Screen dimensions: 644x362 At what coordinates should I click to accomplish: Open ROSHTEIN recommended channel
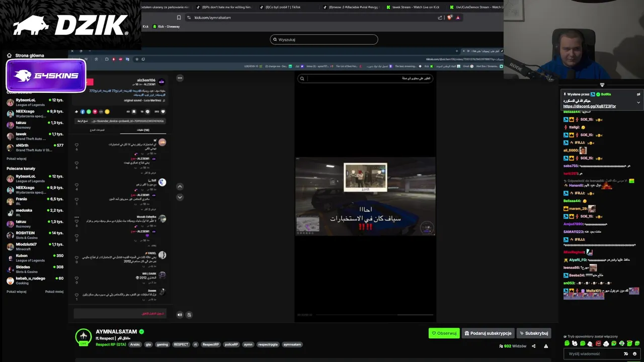(x=35, y=235)
